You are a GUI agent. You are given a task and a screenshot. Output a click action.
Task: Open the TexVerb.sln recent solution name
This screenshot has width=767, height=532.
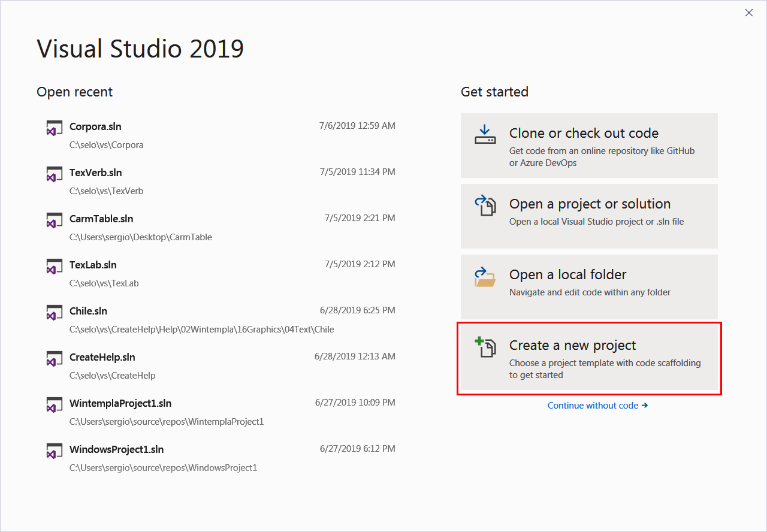click(x=95, y=173)
